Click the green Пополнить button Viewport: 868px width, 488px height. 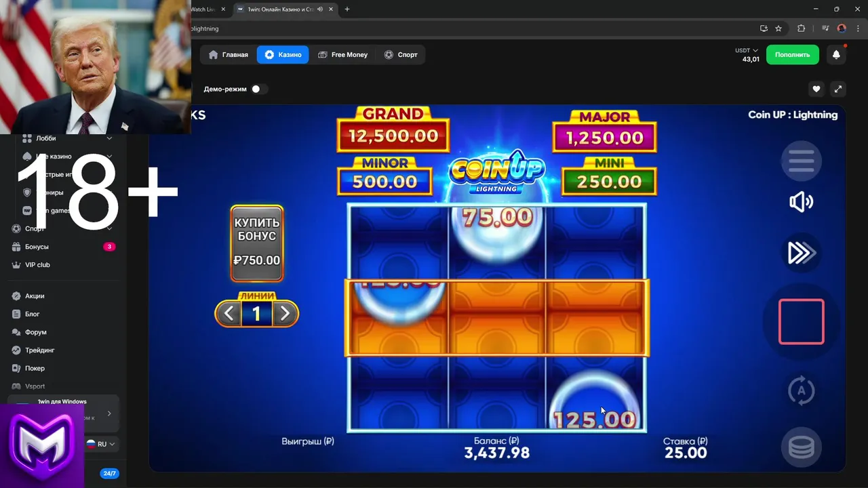pos(793,55)
